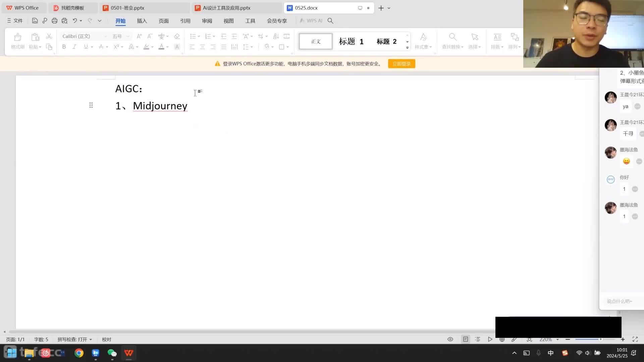Open the 插入 ribbon tab
The image size is (644, 362).
(x=142, y=21)
